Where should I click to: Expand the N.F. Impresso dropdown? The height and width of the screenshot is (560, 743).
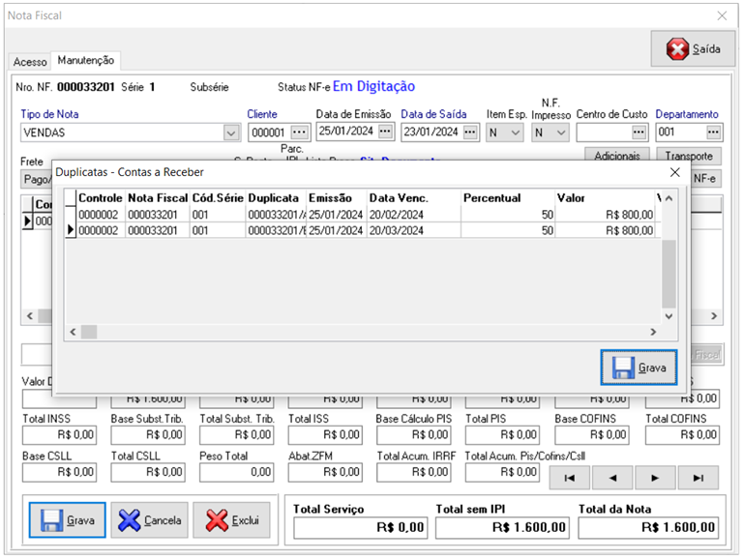pyautogui.click(x=560, y=133)
